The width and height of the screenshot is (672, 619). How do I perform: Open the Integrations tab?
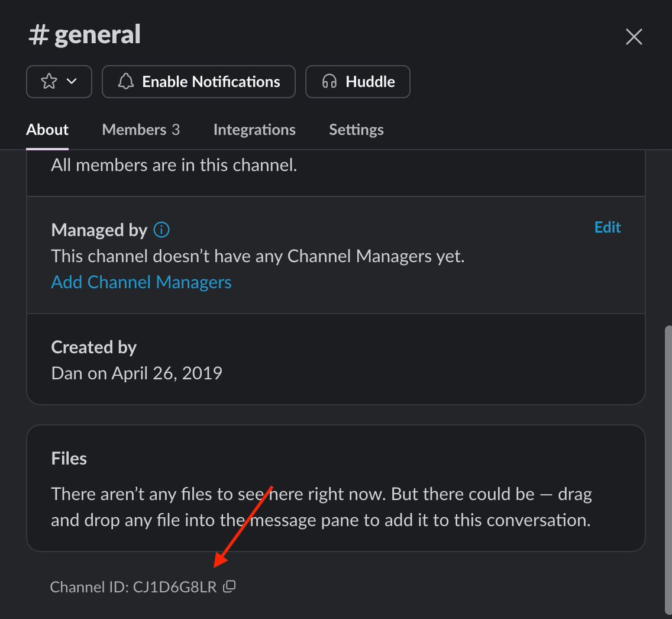(x=254, y=130)
